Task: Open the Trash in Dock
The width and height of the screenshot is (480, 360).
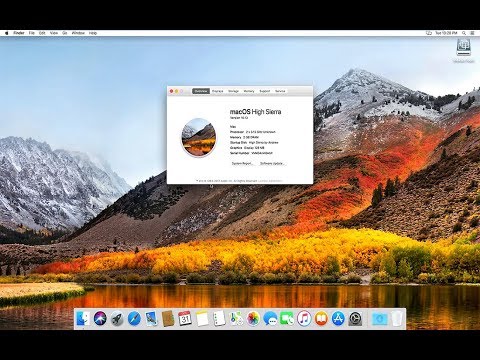Action: [x=397, y=319]
